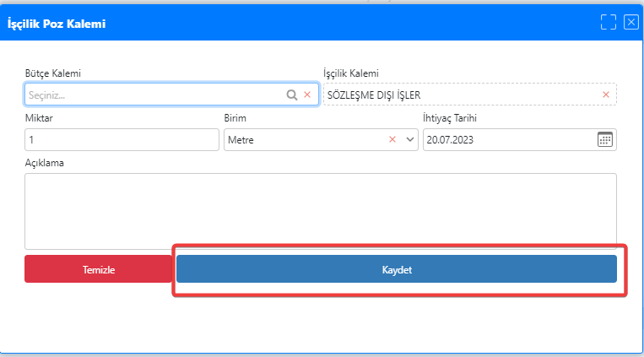
Task: Click into the Miktar quantity field
Action: 122,140
